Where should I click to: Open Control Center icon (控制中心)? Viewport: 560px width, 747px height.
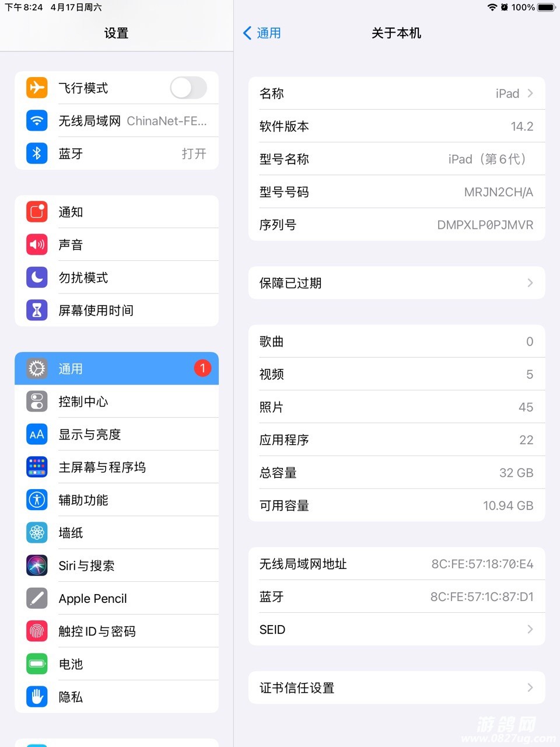pos(37,402)
